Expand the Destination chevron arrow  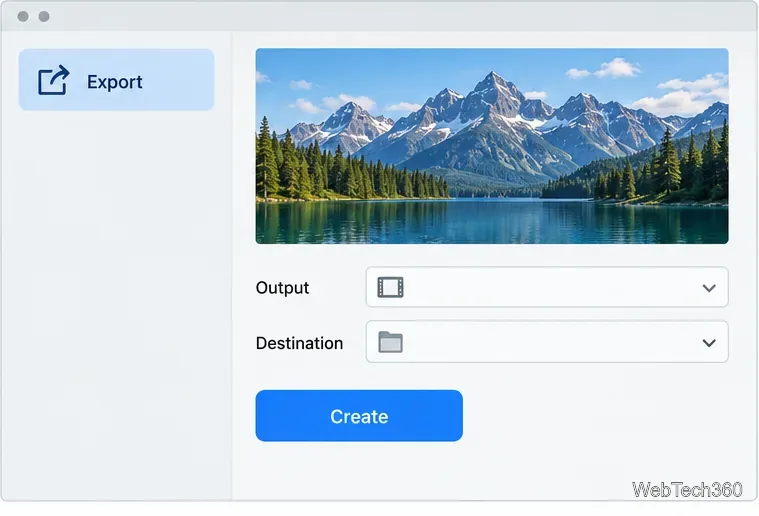coord(709,343)
